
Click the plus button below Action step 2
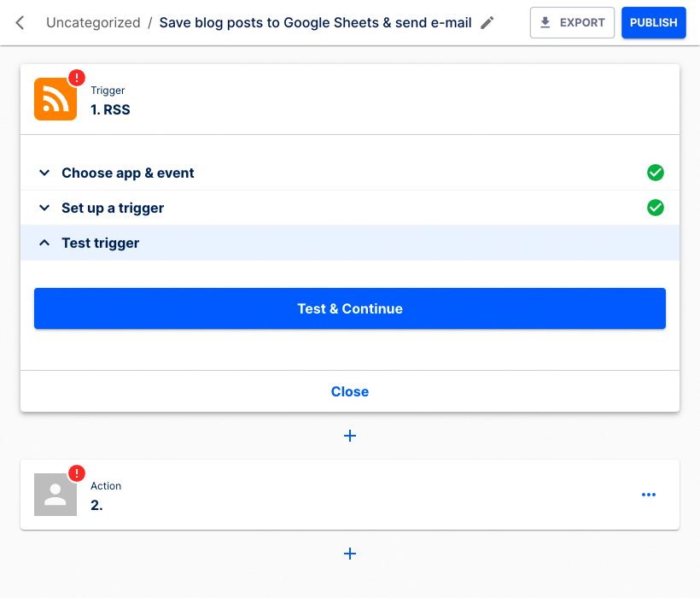[x=350, y=554]
